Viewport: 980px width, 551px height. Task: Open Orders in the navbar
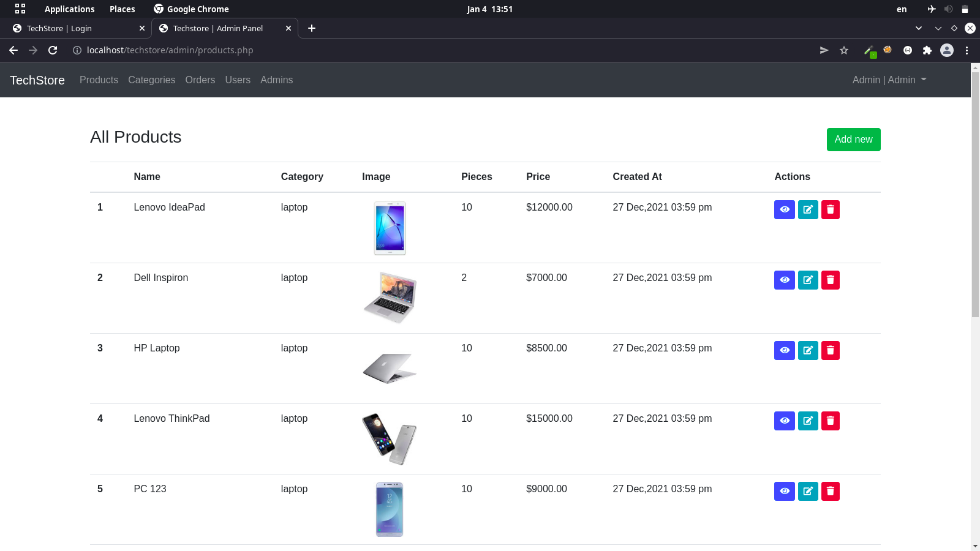point(200,80)
